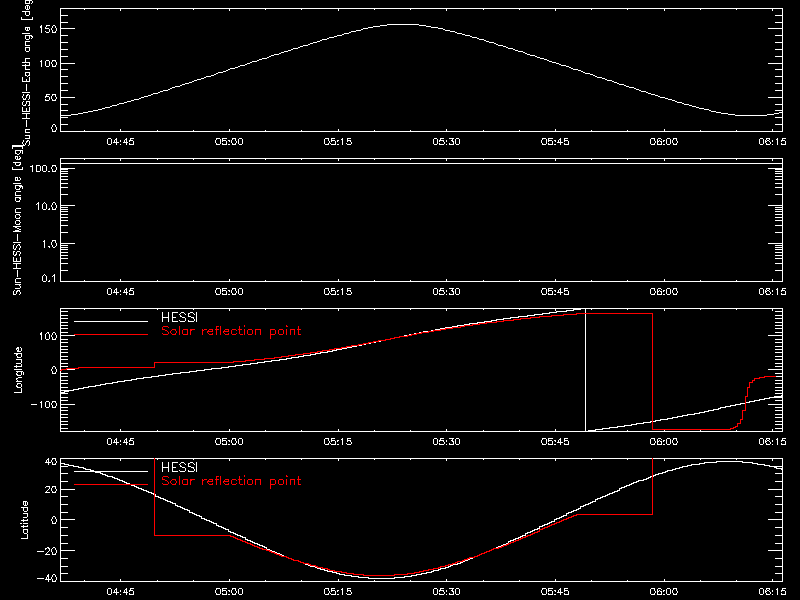Select 150 tick on Earth angle plot

coord(47,29)
